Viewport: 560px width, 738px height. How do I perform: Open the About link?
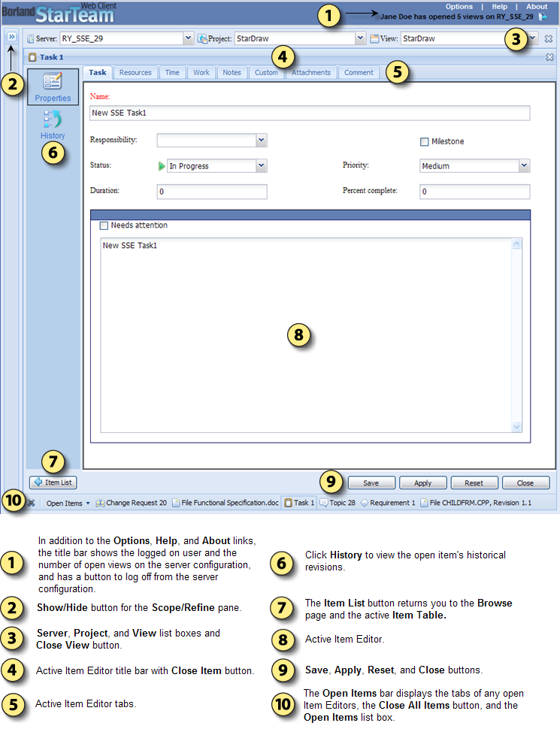pyautogui.click(x=537, y=7)
